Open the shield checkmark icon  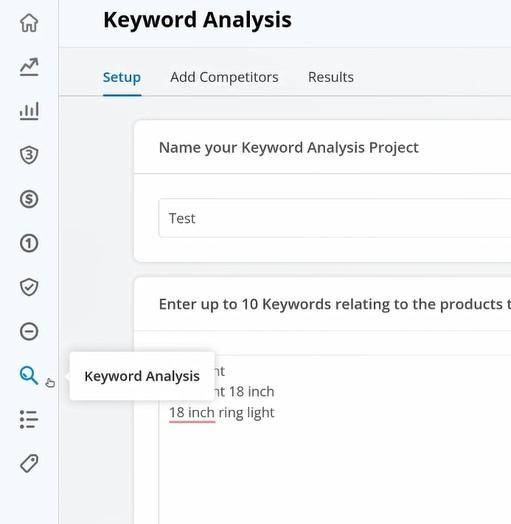pyautogui.click(x=29, y=287)
